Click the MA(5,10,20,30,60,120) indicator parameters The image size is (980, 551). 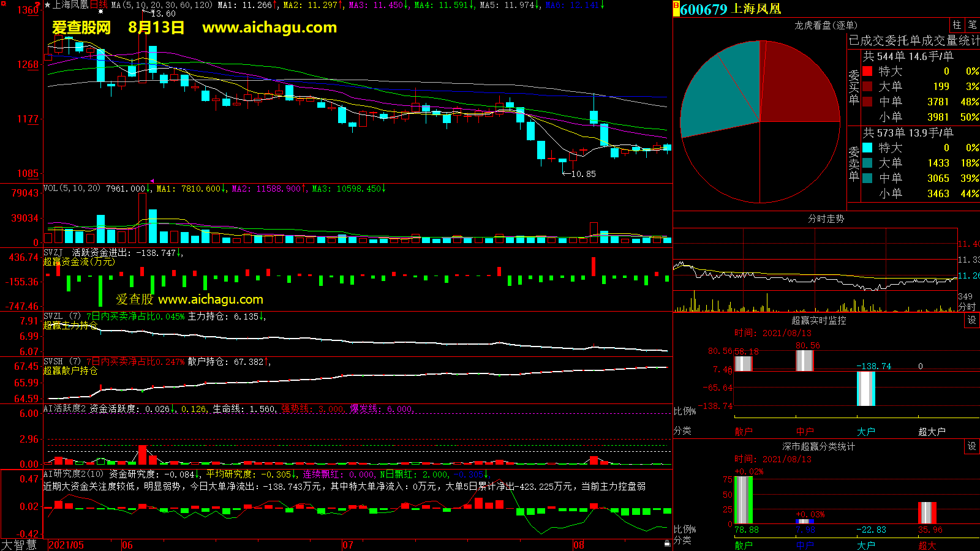coord(162,5)
